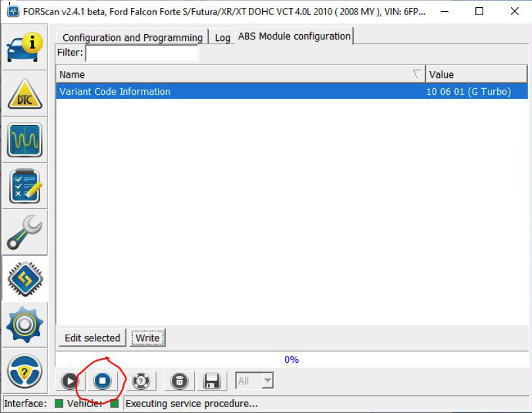
Task: Click the Value column header
Action: (x=476, y=74)
